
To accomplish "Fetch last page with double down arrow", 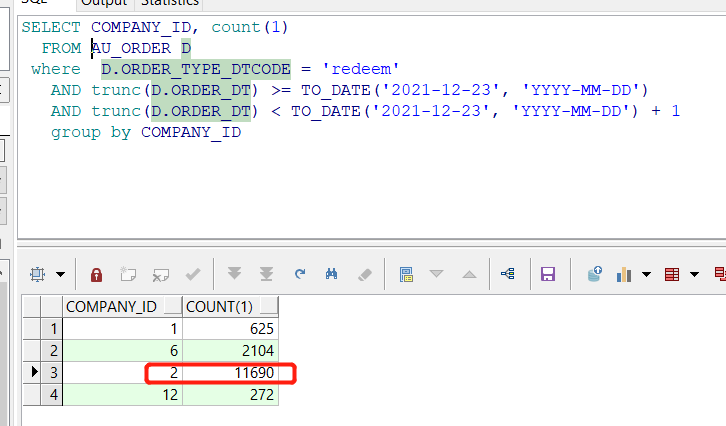I will pyautogui.click(x=266, y=274).
